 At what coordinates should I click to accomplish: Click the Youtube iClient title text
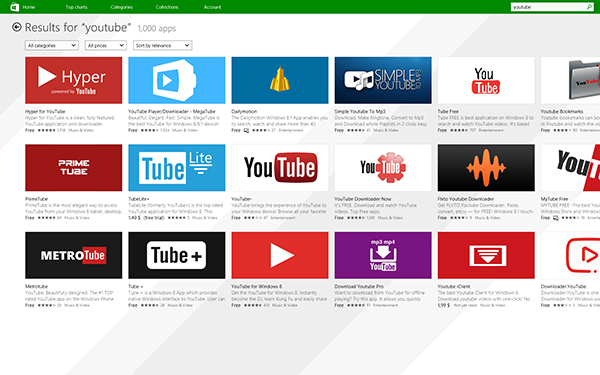tap(454, 286)
